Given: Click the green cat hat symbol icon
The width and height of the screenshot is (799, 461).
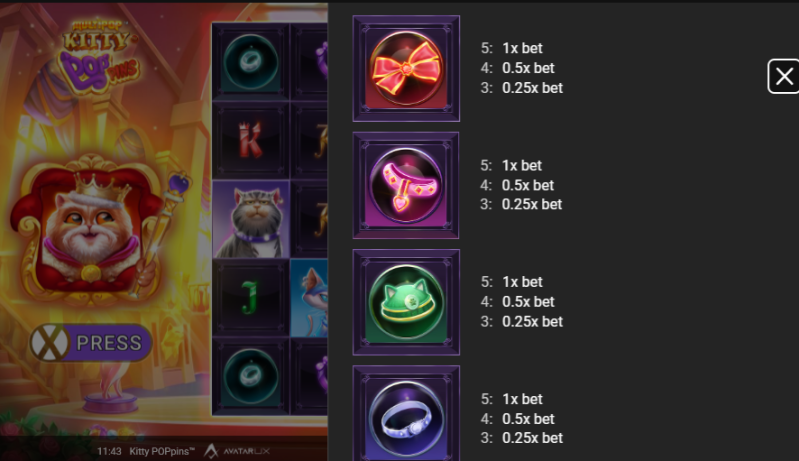Looking at the screenshot, I should [406, 302].
